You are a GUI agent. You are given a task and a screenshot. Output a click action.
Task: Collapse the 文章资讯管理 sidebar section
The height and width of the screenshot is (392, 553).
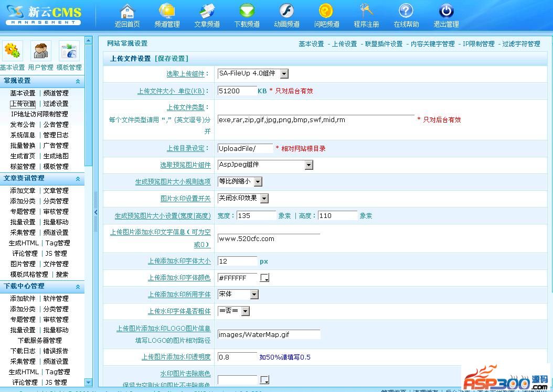78,179
